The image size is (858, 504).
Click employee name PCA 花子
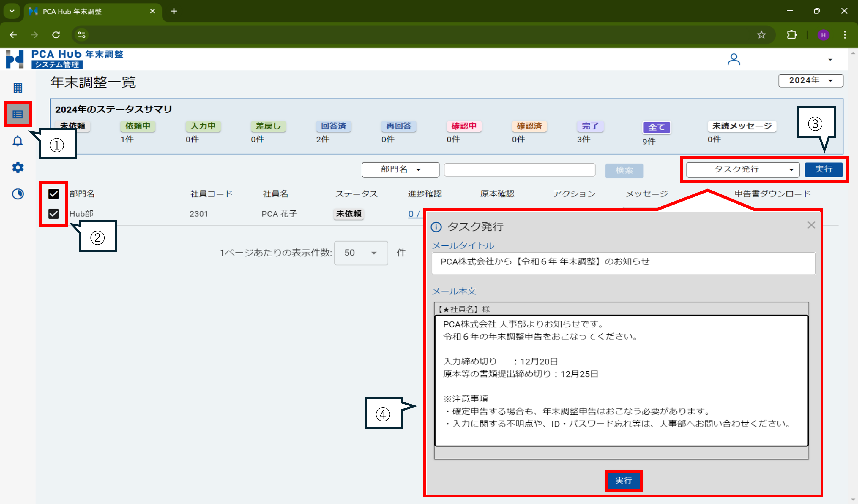point(279,214)
